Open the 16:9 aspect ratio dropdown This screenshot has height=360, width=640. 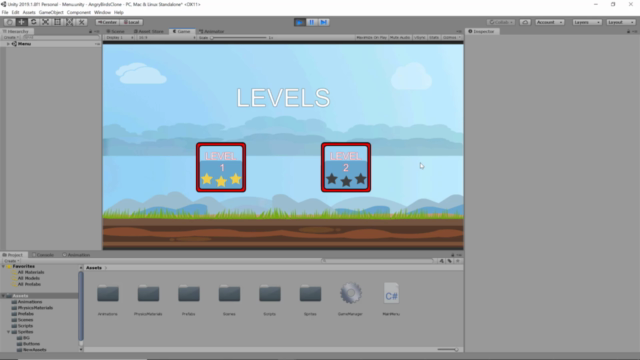(x=166, y=38)
